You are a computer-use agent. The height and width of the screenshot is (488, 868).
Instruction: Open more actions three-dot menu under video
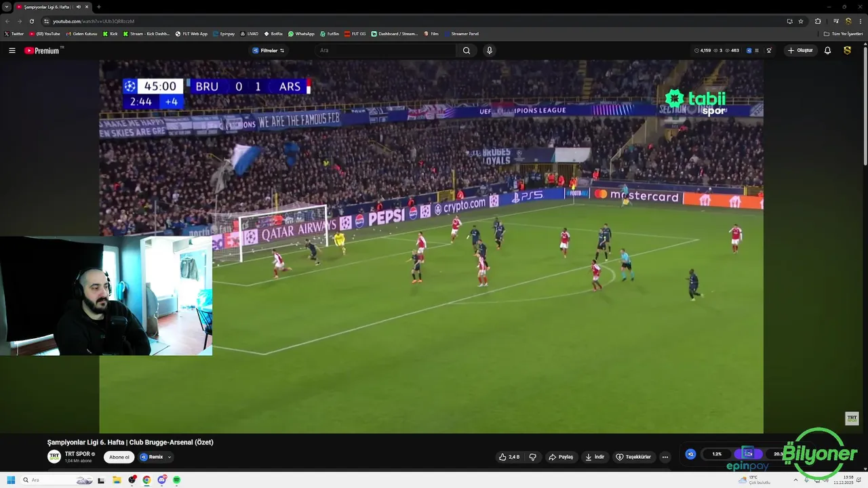coord(665,457)
